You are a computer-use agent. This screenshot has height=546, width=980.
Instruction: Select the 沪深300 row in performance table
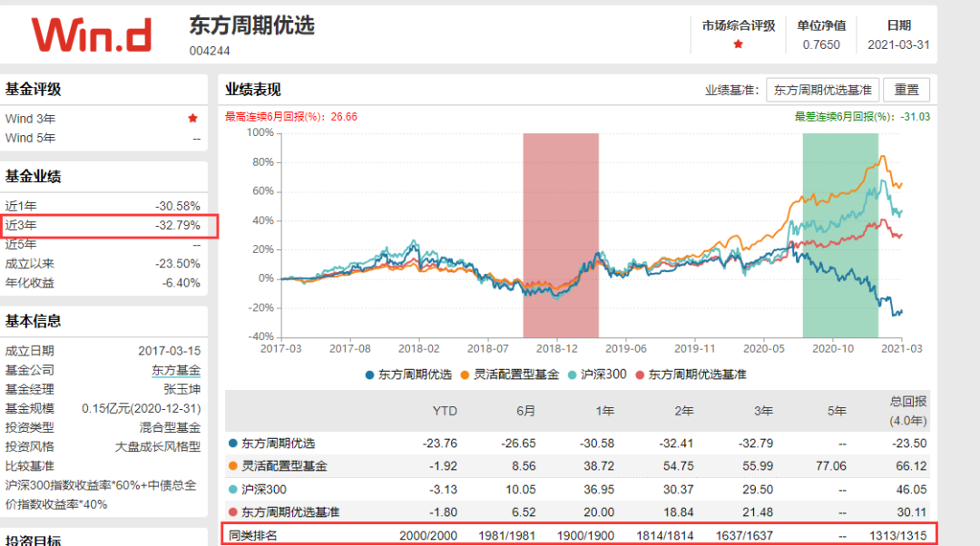tap(577, 489)
